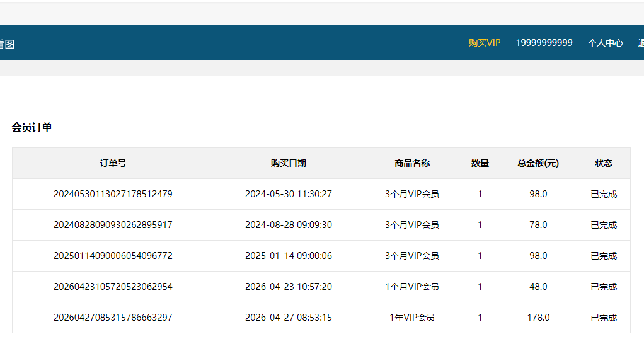This screenshot has height=344, width=644.
Task: Open the 个人中心 menu item
Action: click(x=605, y=43)
